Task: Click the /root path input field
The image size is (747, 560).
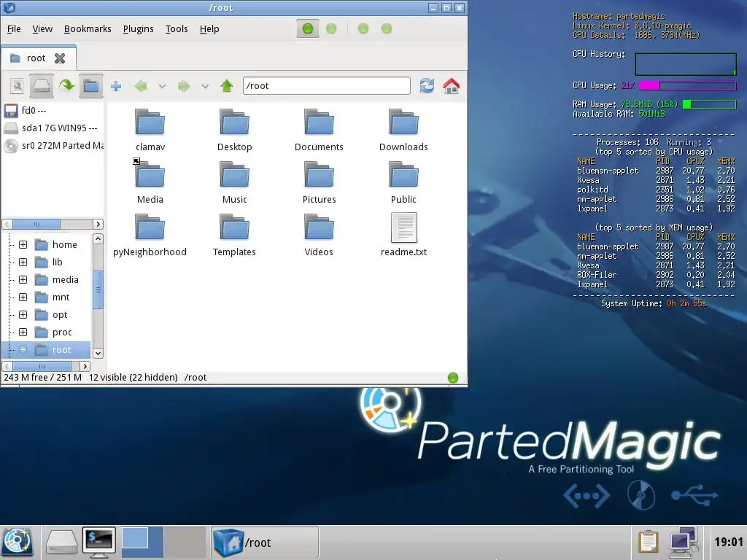Action: [x=326, y=86]
